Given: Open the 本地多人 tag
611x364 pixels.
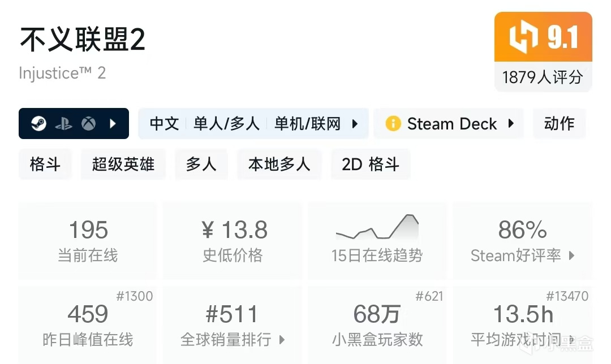Looking at the screenshot, I should 279,164.
